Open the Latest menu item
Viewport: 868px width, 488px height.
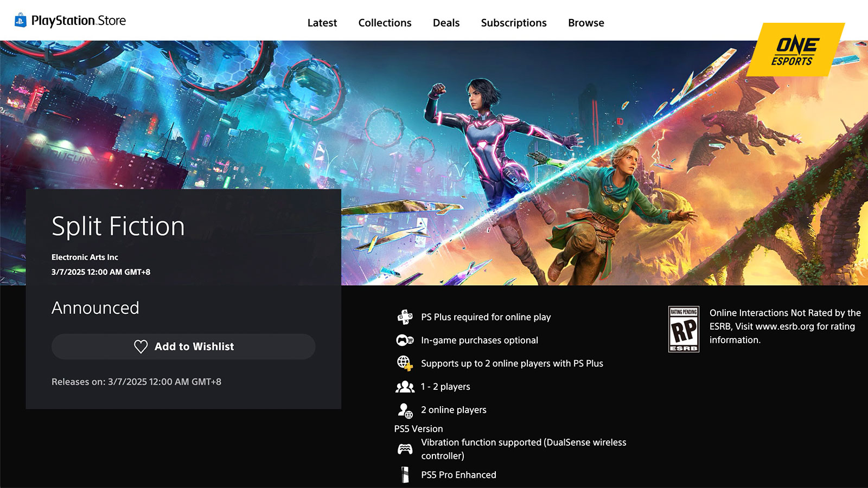(x=322, y=23)
